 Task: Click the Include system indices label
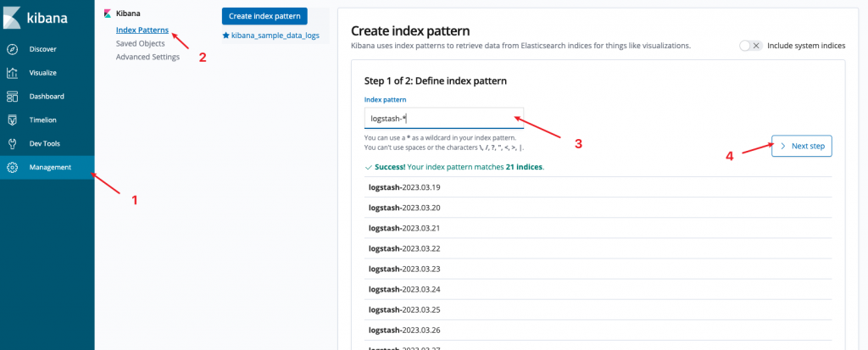click(806, 46)
